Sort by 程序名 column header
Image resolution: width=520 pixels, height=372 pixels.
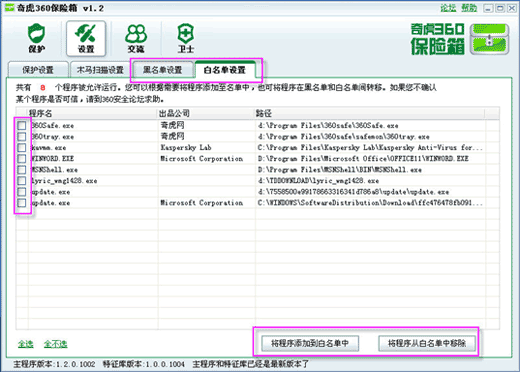93,113
